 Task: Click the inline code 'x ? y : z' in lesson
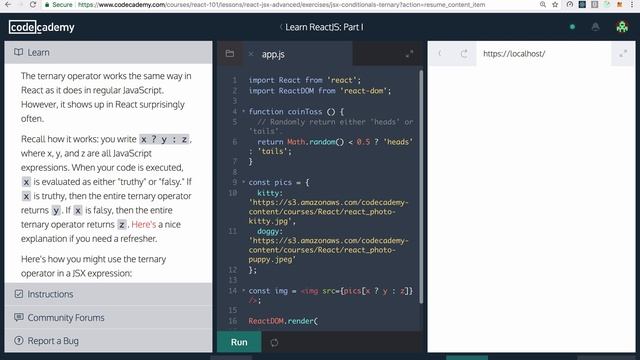pyautogui.click(x=164, y=139)
